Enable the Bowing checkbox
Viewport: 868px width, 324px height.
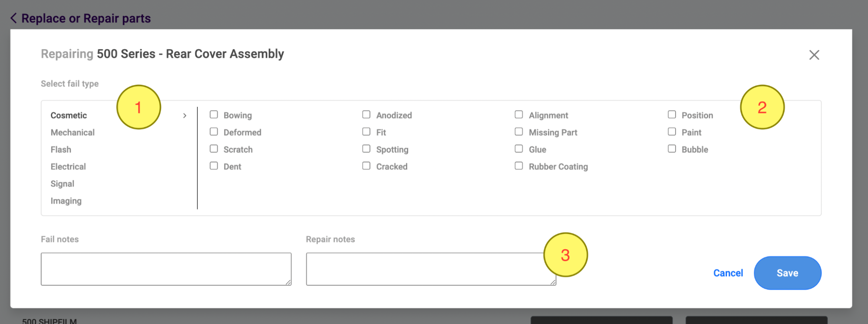coord(214,115)
